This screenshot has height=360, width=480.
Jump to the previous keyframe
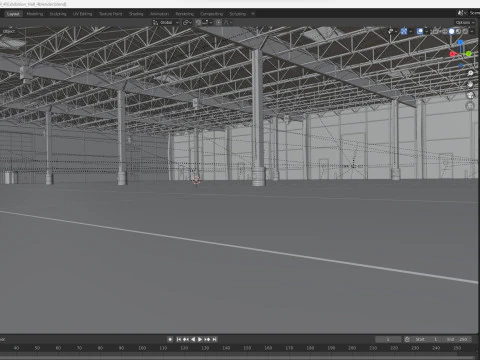186,339
